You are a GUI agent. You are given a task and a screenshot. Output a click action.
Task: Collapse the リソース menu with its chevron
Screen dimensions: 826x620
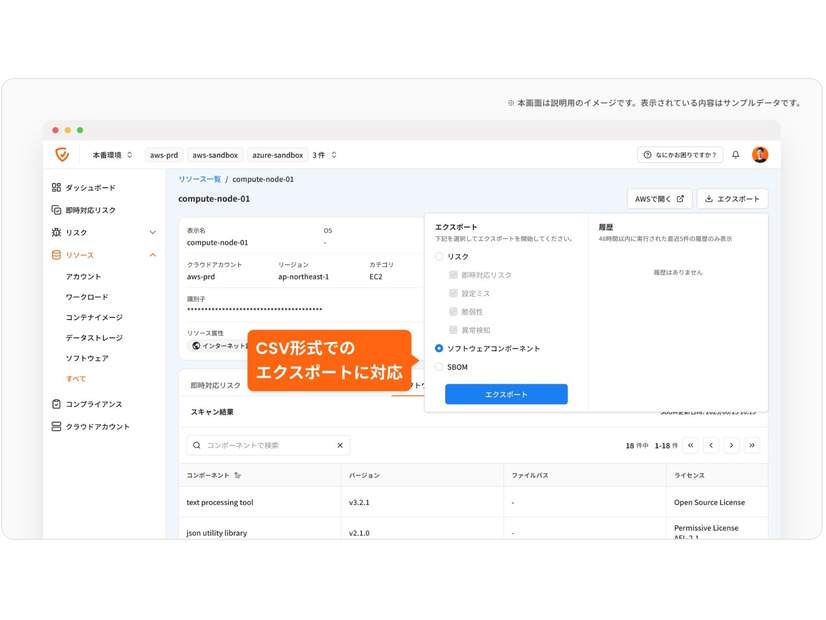pos(153,255)
